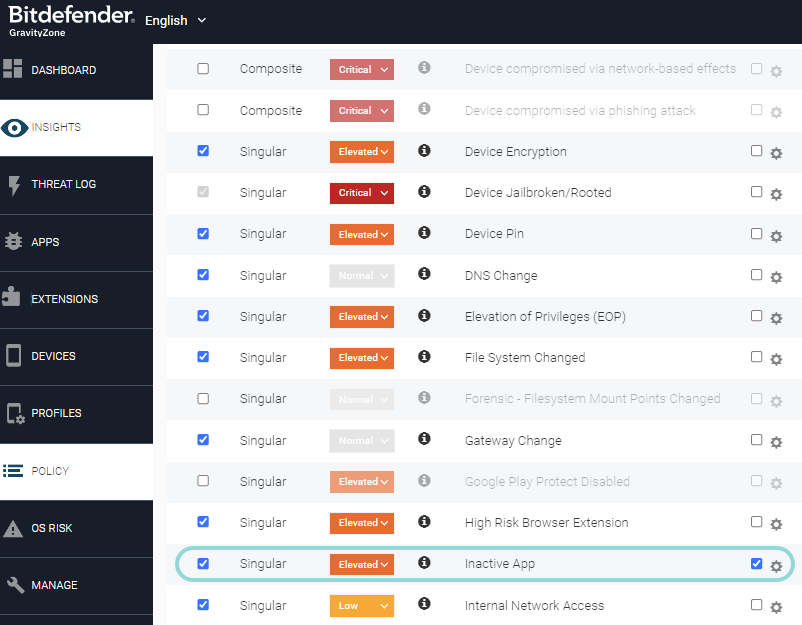This screenshot has width=802, height=625.
Task: Enable the Google Play Protect Disabled checkbox
Action: [x=203, y=481]
